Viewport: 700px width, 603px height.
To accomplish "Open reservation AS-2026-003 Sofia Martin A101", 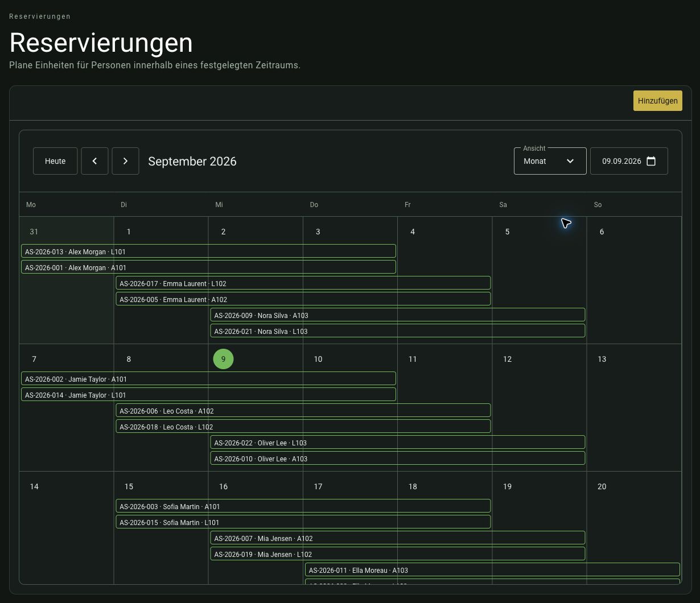I will pos(303,506).
